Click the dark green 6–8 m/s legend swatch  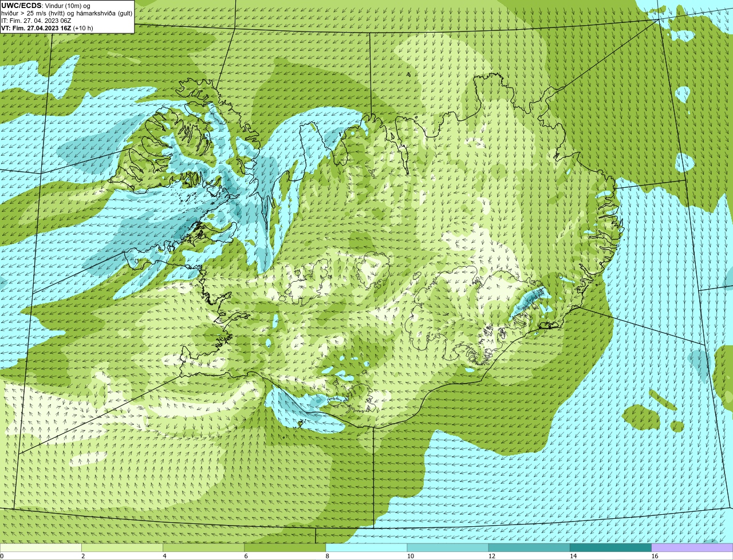285,548
